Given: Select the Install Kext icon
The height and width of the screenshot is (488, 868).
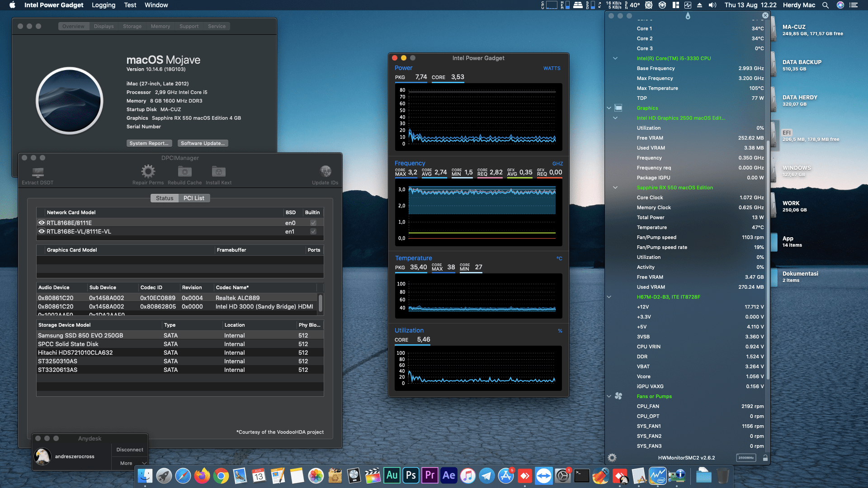Looking at the screenshot, I should tap(218, 172).
